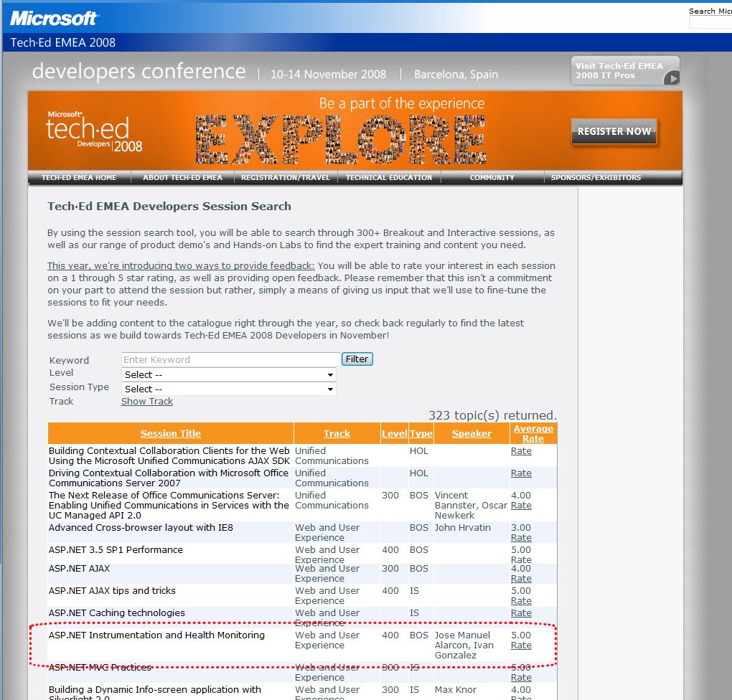This screenshot has height=700, width=732.
Task: Rate the ASP.NET Caching technologies session
Action: (521, 613)
